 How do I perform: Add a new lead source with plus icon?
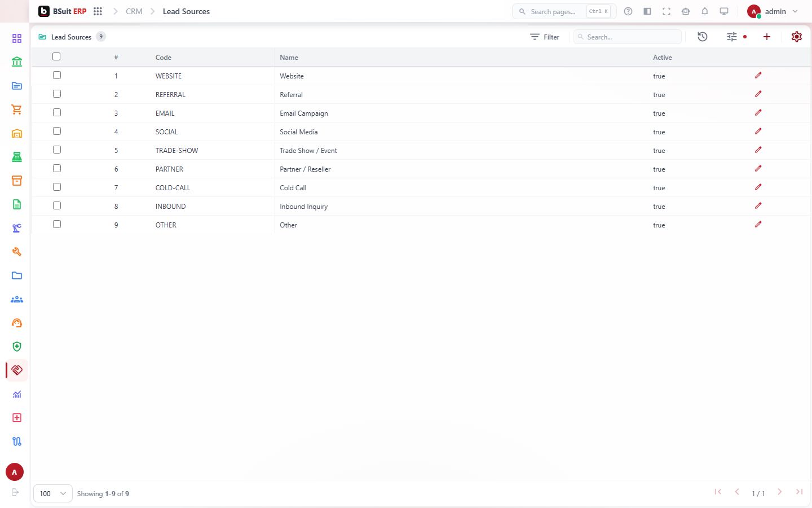pyautogui.click(x=766, y=37)
